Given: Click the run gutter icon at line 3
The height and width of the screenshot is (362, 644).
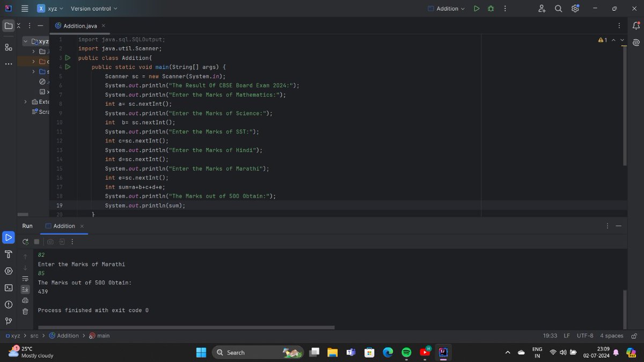Looking at the screenshot, I should coord(68,57).
